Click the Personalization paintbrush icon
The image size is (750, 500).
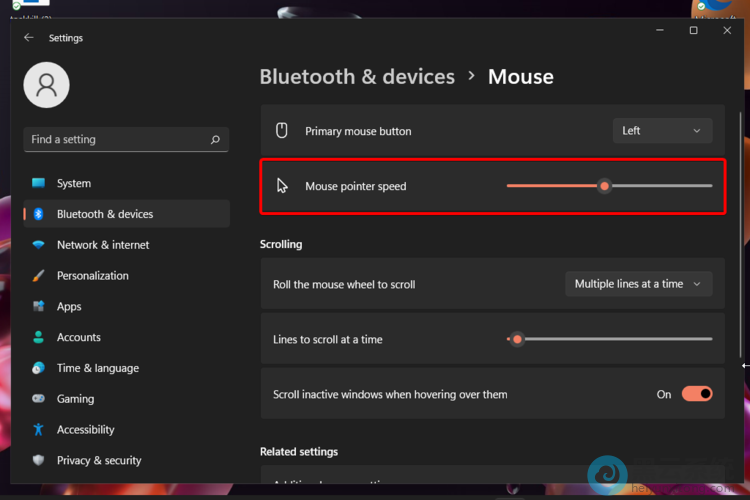(x=38, y=276)
